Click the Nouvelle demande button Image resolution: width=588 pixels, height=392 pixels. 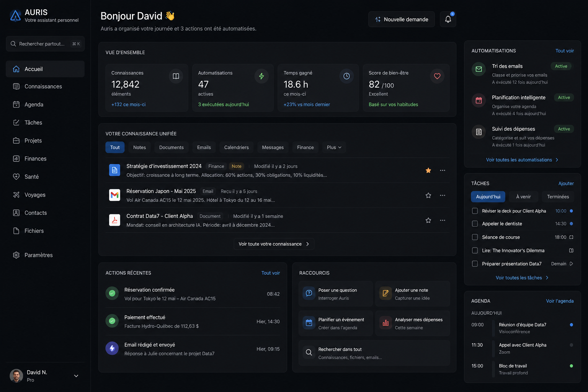tap(402, 19)
